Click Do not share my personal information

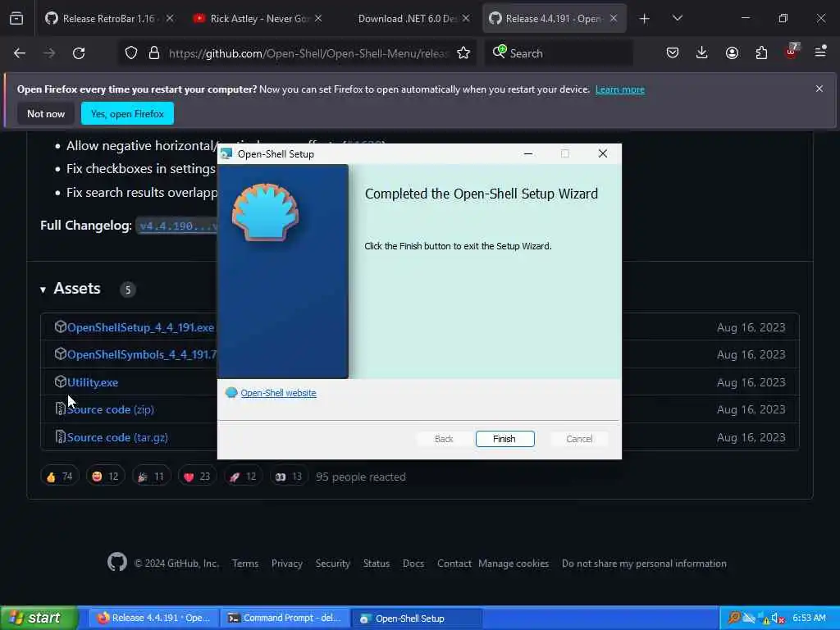[x=644, y=564]
